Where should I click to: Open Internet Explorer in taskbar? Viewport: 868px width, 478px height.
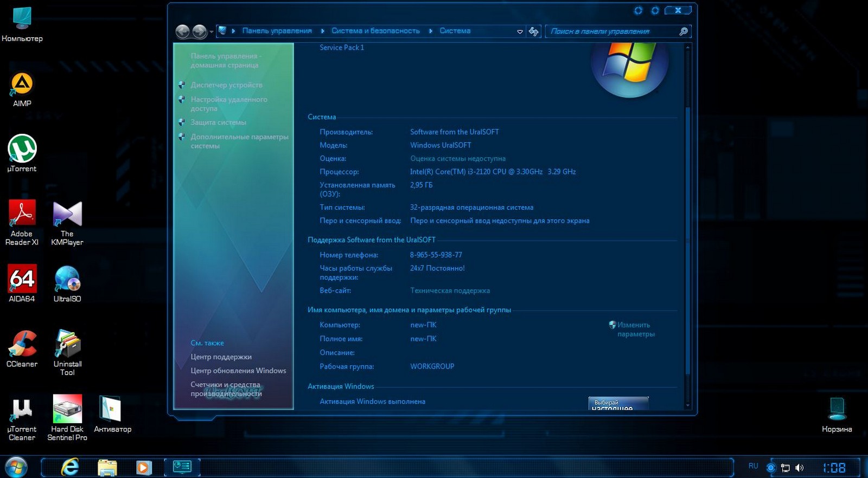click(x=70, y=467)
